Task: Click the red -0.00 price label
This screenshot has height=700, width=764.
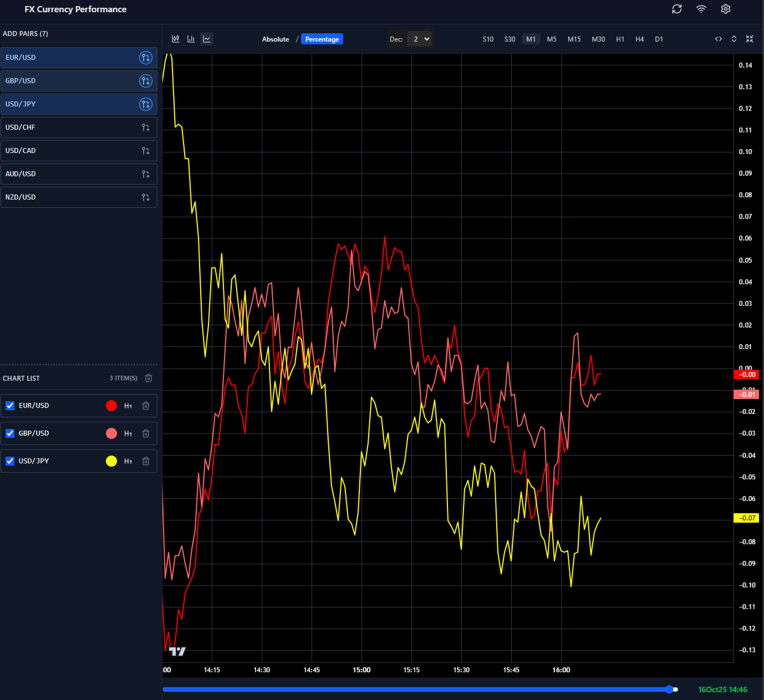Action: tap(746, 375)
